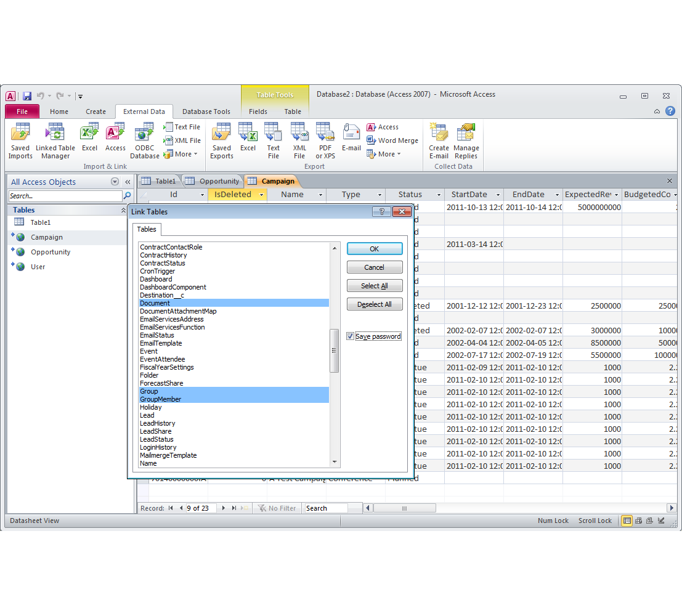Collapse navigation pane with shutter button
The width and height of the screenshot is (682, 616).
[128, 182]
